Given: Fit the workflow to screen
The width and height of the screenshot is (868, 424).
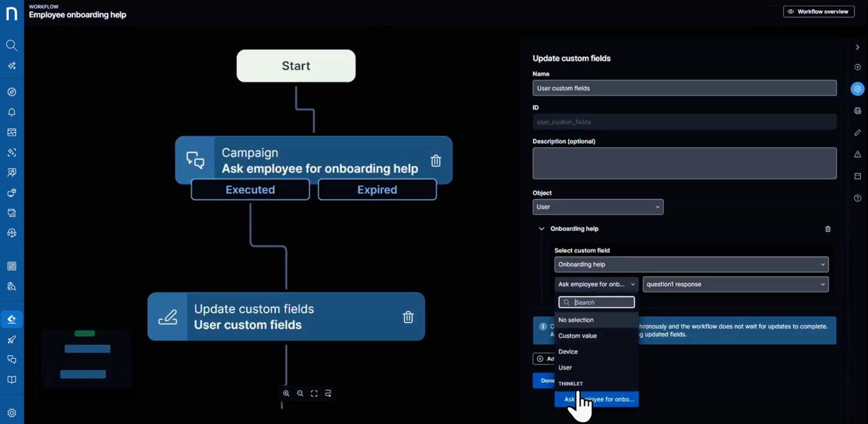Looking at the screenshot, I should [x=314, y=393].
